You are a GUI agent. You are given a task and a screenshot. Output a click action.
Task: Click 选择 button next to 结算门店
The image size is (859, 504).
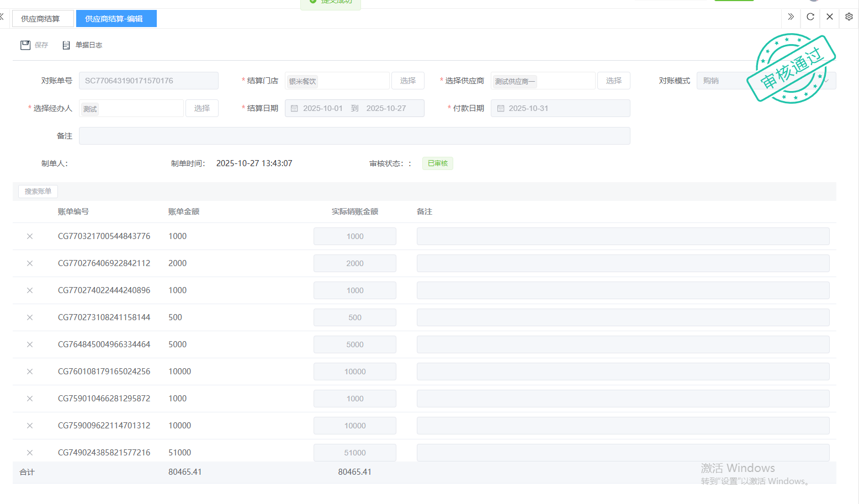pyautogui.click(x=407, y=81)
